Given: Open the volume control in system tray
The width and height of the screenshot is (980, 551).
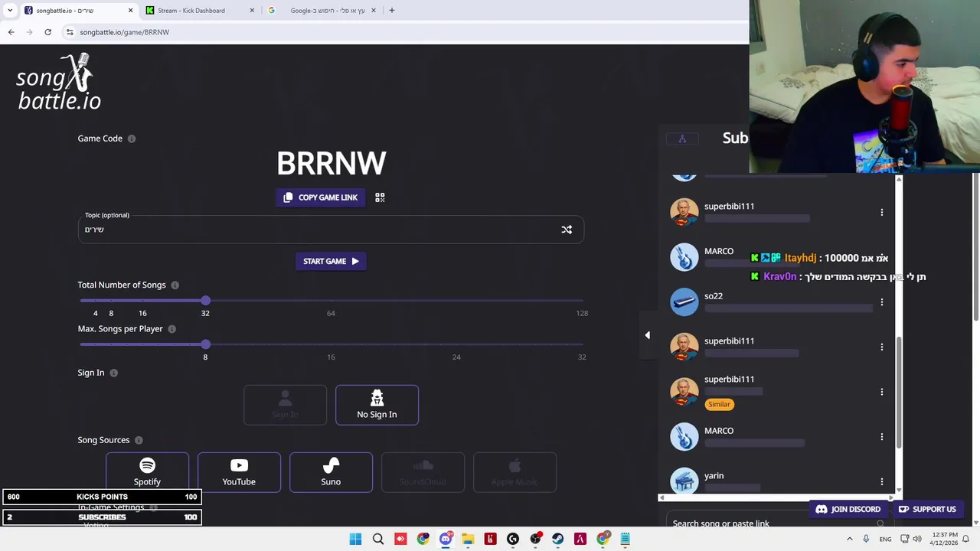Looking at the screenshot, I should [x=917, y=539].
